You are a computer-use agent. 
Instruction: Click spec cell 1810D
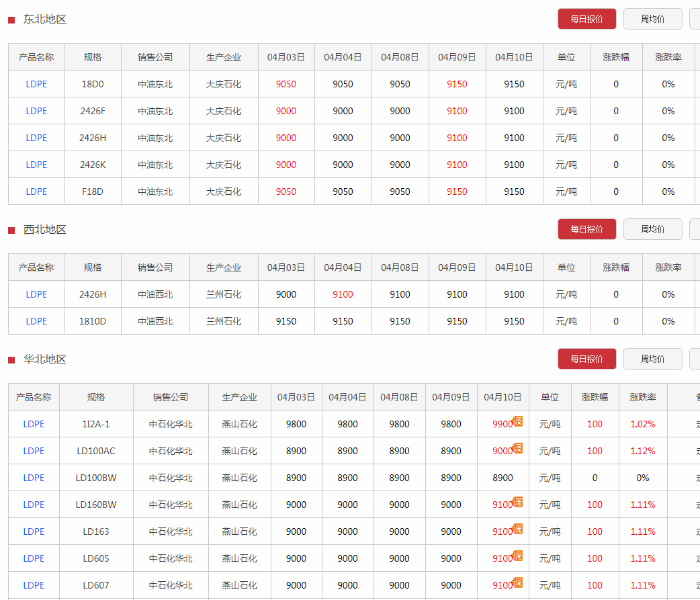click(93, 321)
